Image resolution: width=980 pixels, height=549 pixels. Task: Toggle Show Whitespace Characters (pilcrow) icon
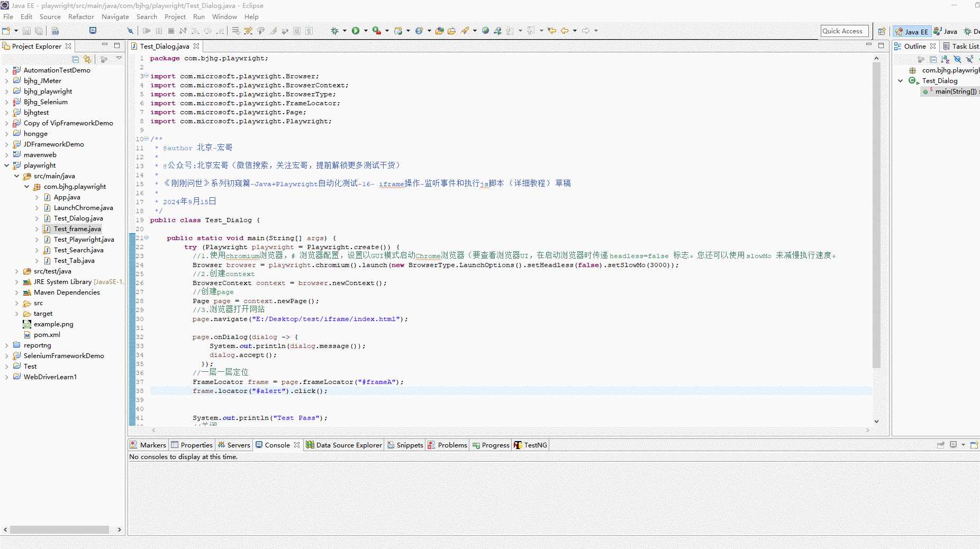309,31
